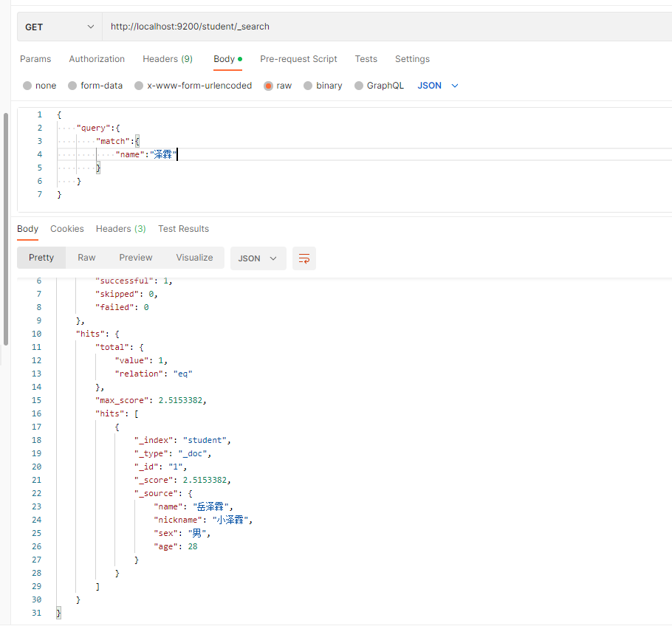This screenshot has width=672, height=629.
Task: Open the response Cookies tab
Action: (x=67, y=229)
